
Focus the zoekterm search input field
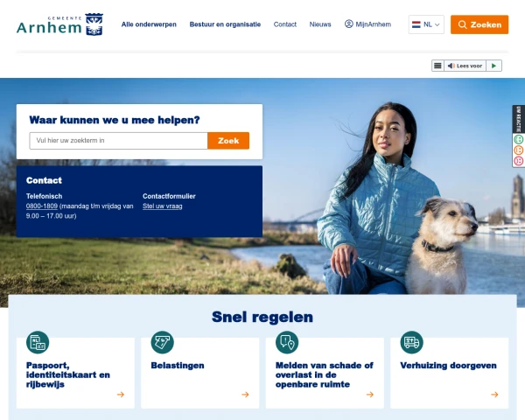[x=118, y=141]
